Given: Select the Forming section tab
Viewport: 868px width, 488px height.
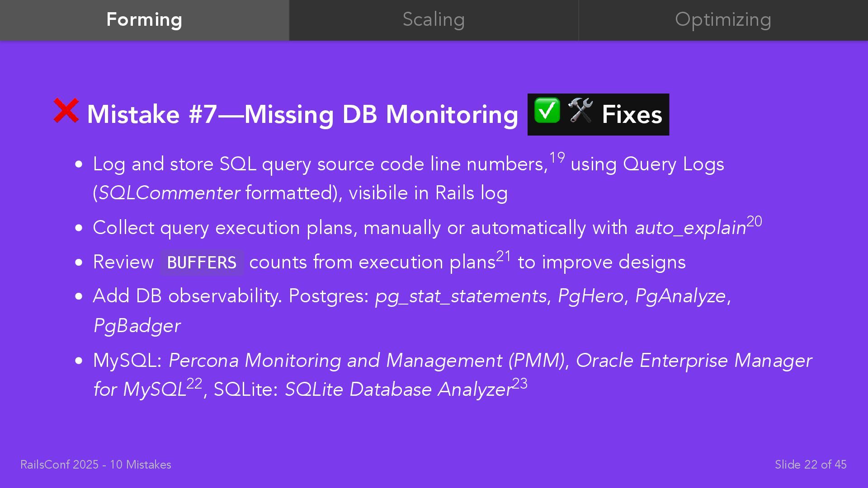Looking at the screenshot, I should tap(144, 20).
